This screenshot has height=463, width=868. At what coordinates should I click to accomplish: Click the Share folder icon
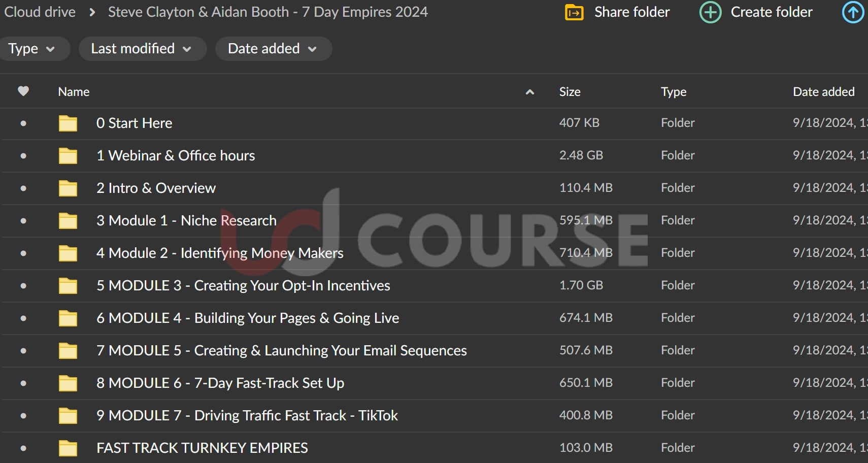574,12
